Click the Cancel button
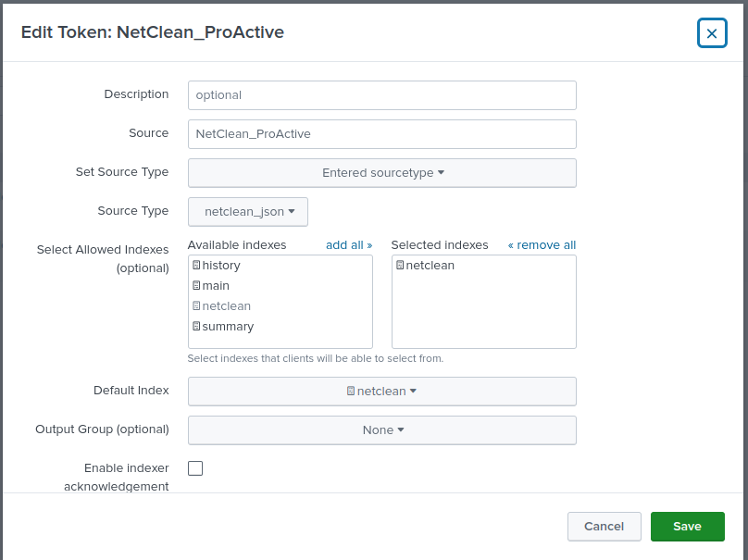 (x=604, y=527)
